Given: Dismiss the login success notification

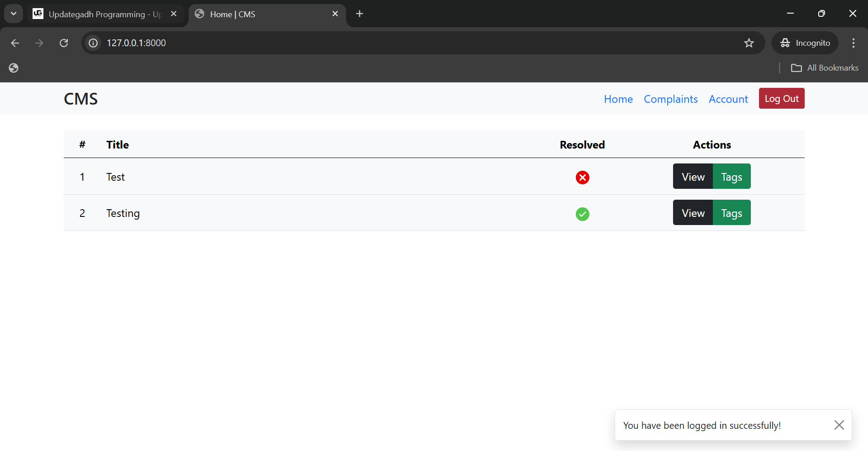Looking at the screenshot, I should point(840,425).
